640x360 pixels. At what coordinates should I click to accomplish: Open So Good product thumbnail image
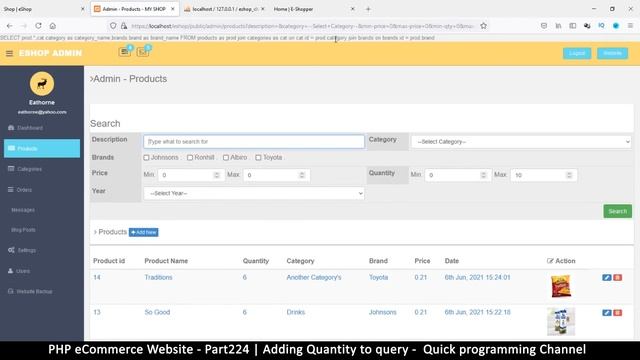click(x=561, y=322)
